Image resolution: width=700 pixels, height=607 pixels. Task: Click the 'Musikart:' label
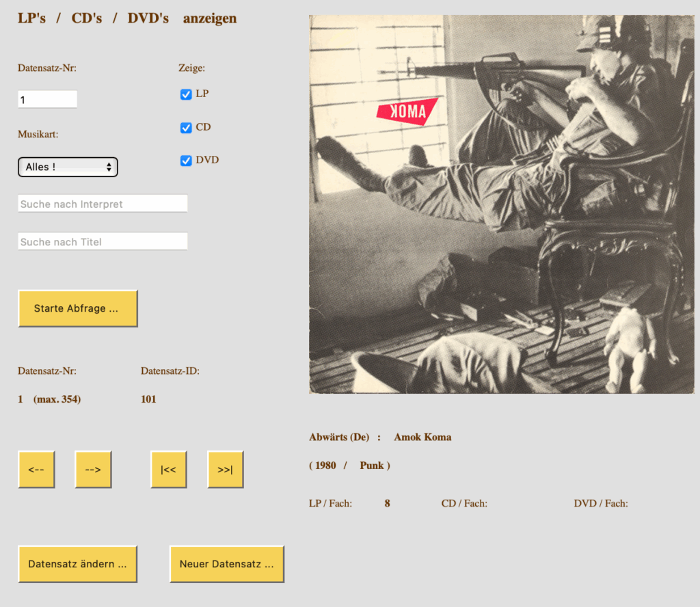(38, 135)
